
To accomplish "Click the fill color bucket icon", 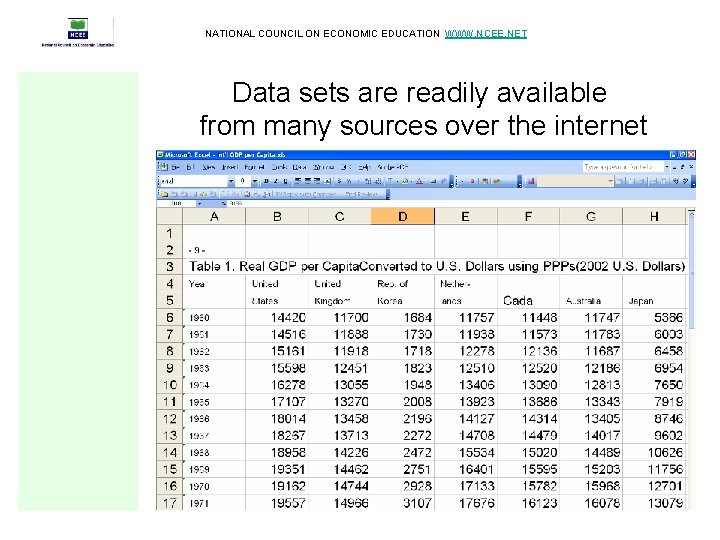I will (405, 181).
